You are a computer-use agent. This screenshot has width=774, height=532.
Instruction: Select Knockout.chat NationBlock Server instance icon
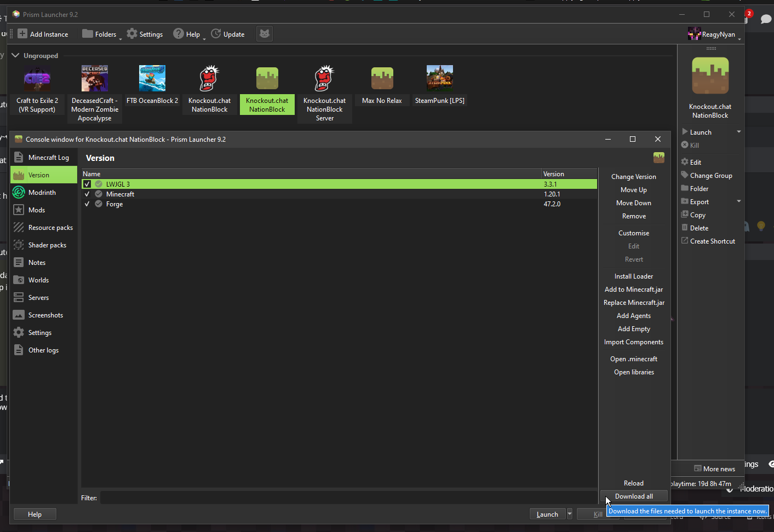coord(325,78)
